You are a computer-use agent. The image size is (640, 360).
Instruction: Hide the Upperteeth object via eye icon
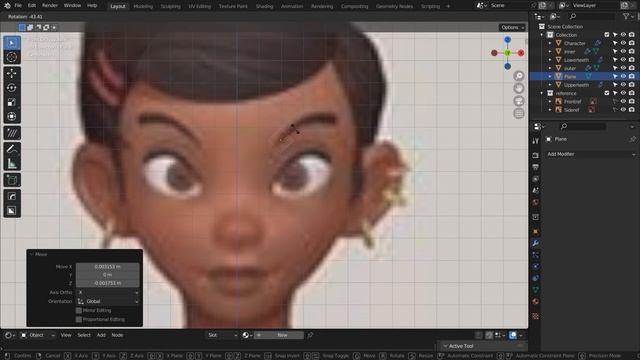pyautogui.click(x=623, y=85)
